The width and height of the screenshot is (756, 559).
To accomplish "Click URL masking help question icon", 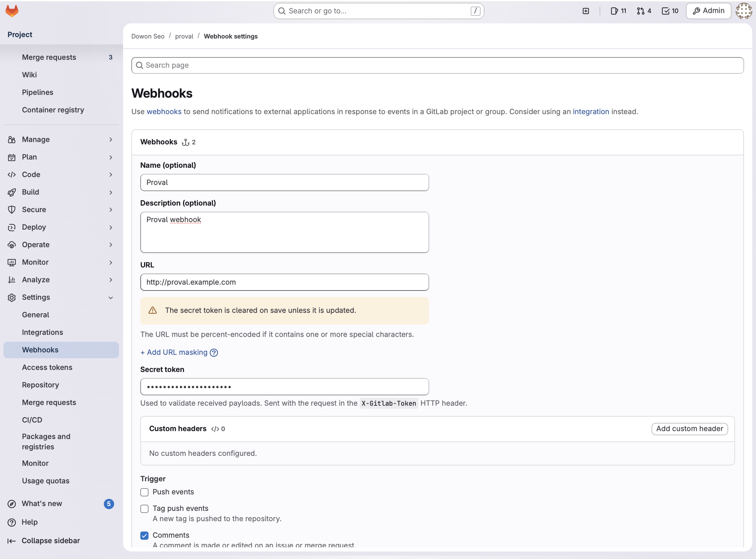I will point(214,352).
